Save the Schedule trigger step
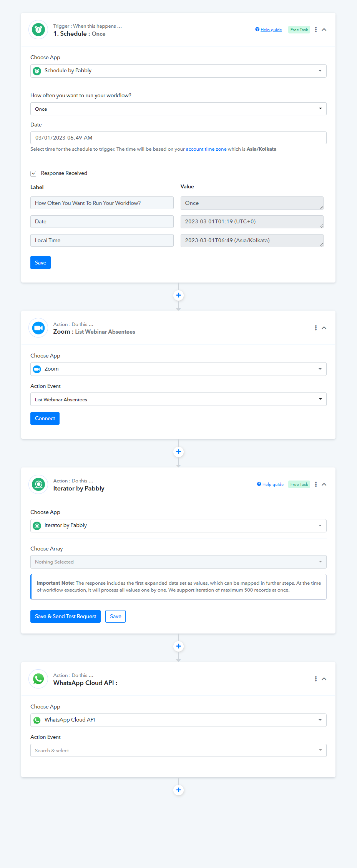Image resolution: width=357 pixels, height=868 pixels. (40, 263)
